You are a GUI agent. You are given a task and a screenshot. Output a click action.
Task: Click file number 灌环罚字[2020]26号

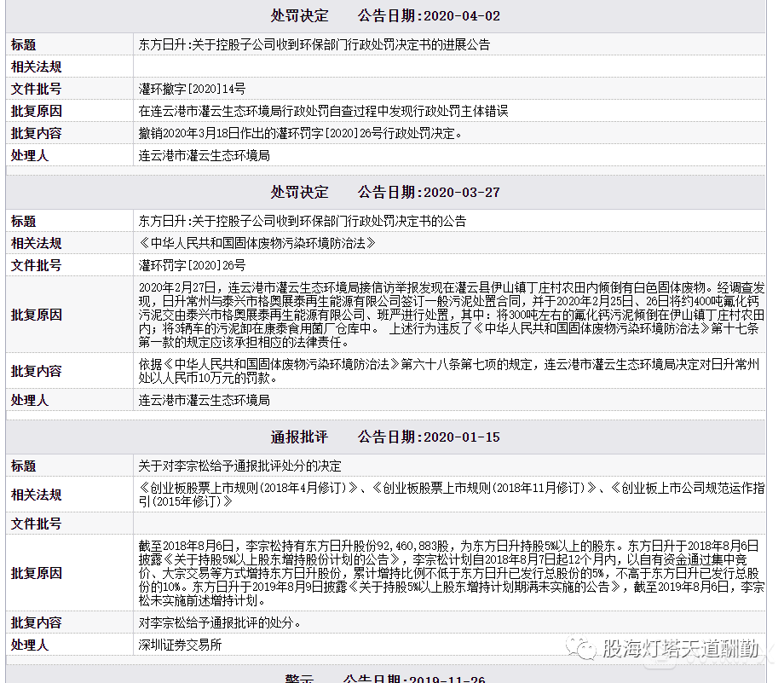(192, 265)
